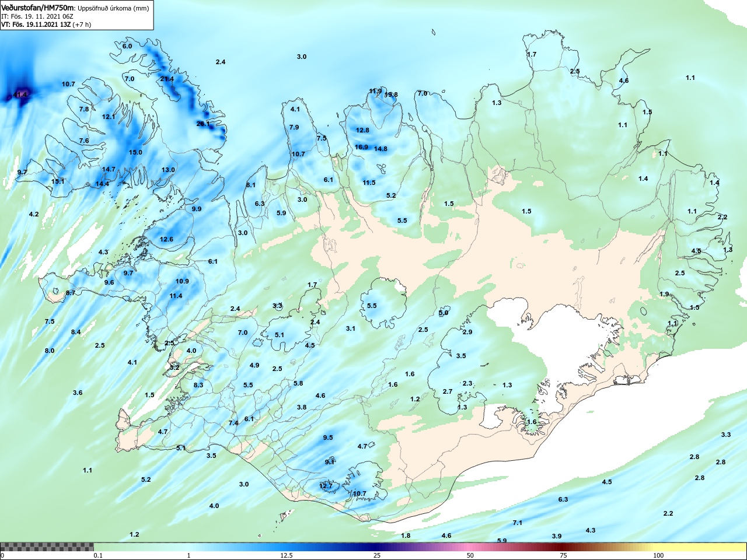Image resolution: width=747 pixels, height=560 pixels.
Task: Click the 2.3 precipitation value
Action: (467, 383)
